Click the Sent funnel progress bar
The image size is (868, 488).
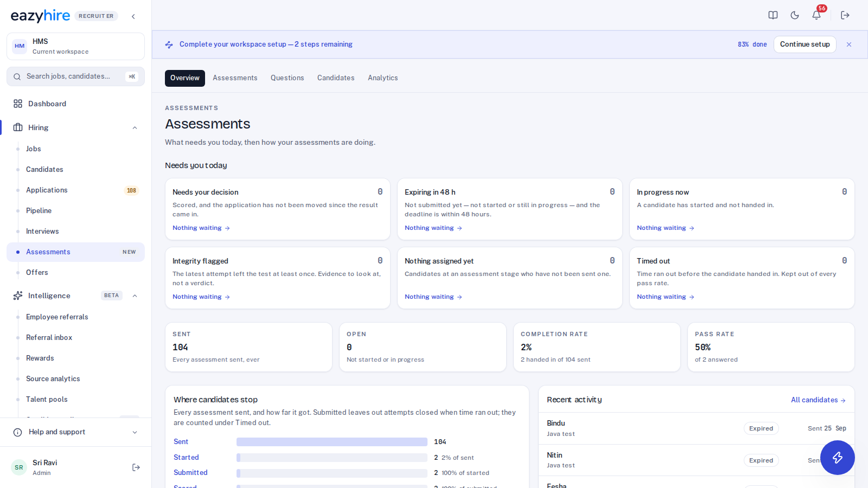pos(332,442)
